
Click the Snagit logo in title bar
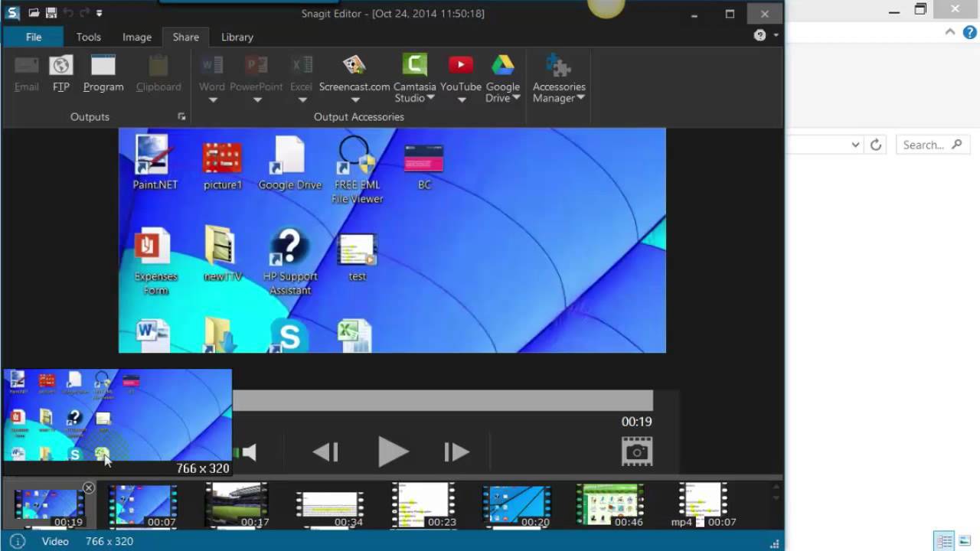point(12,13)
